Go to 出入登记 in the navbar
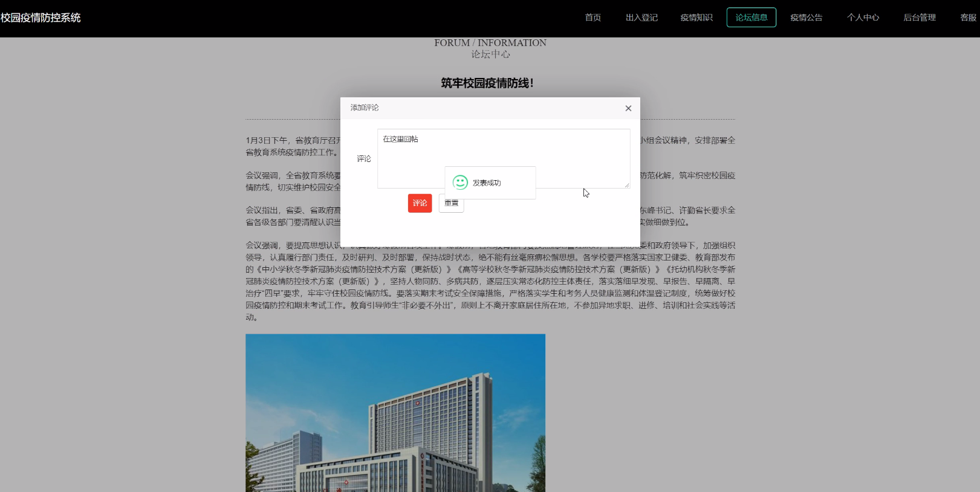 coord(641,18)
